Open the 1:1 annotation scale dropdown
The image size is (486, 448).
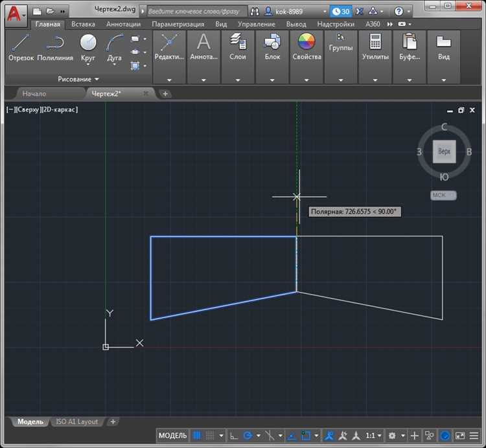[x=373, y=436]
